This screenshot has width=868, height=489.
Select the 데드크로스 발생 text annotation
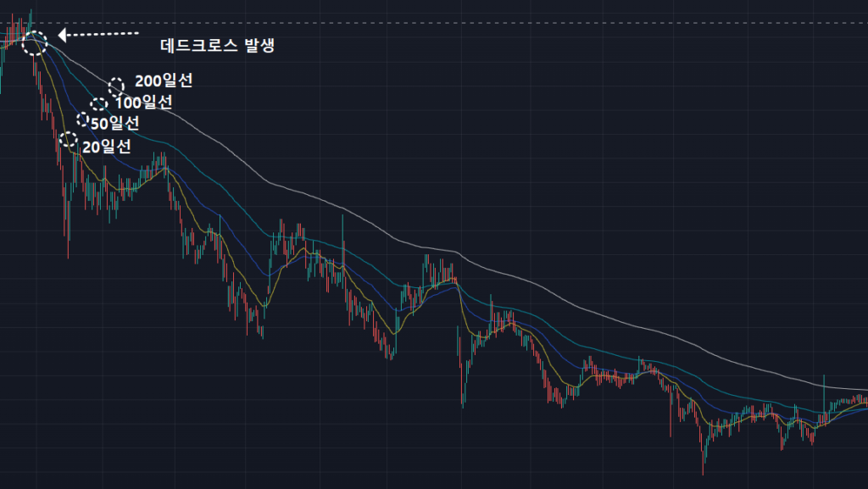(x=217, y=45)
